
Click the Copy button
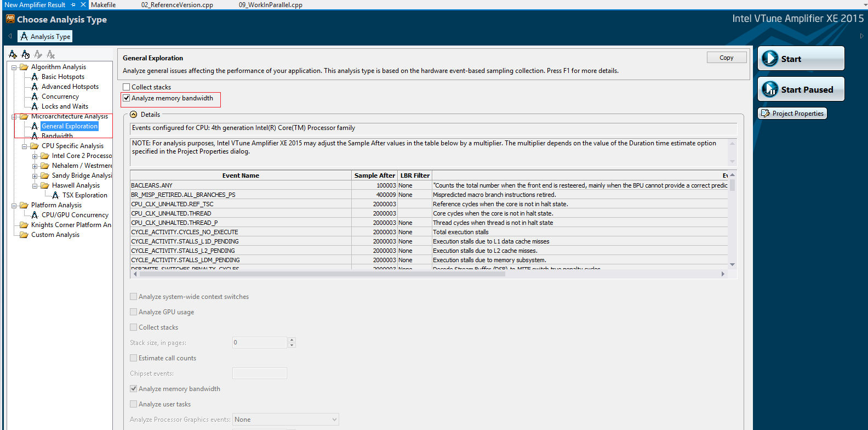click(727, 58)
